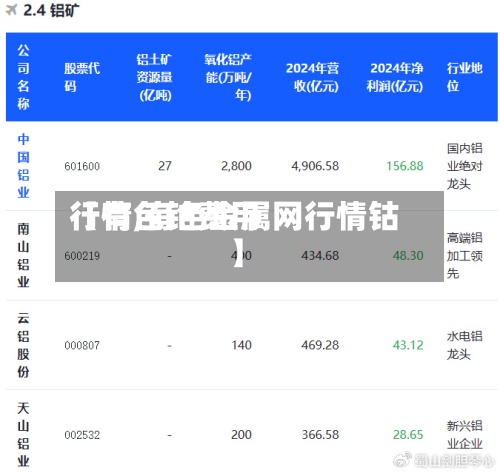Click the airplane icon beside 2.4 铝矿

click(11, 10)
